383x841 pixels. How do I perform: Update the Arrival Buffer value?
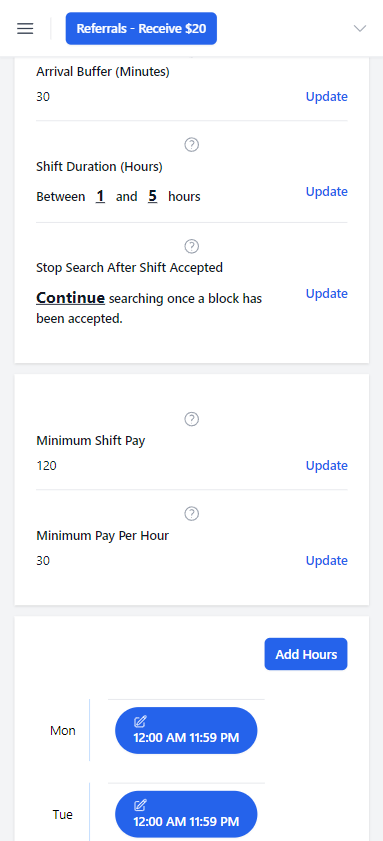pyautogui.click(x=327, y=97)
